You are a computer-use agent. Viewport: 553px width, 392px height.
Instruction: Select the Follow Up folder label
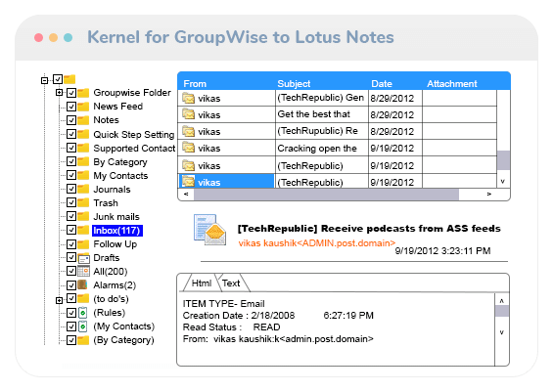pyautogui.click(x=115, y=244)
